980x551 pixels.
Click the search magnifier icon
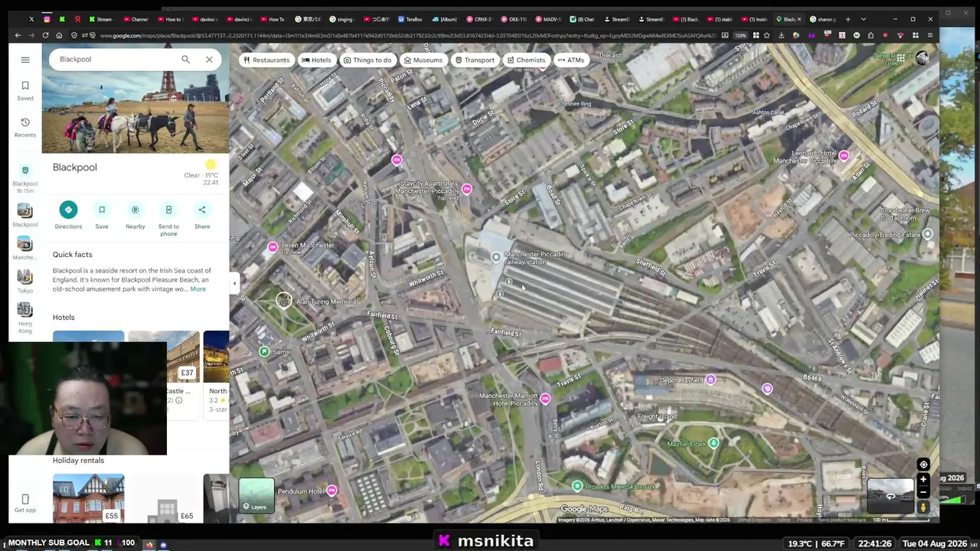(185, 59)
